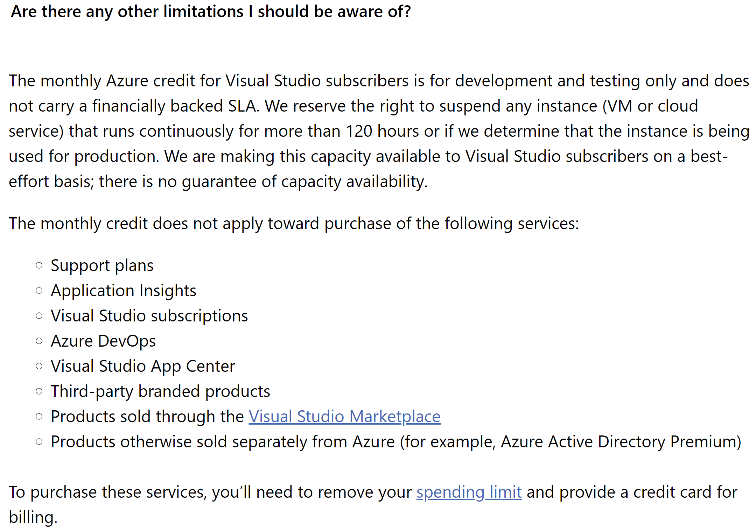Click the bullet beside Application Insights
Screen dimensions: 756x532
point(39,291)
